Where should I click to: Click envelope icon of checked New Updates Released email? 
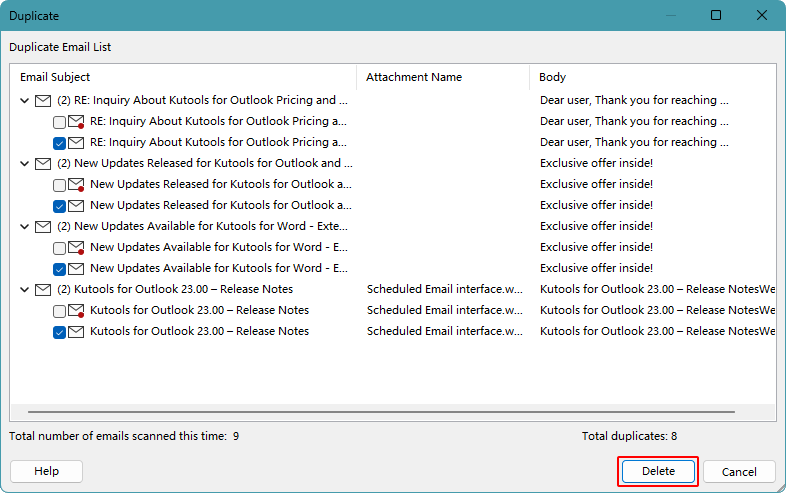[x=76, y=206]
